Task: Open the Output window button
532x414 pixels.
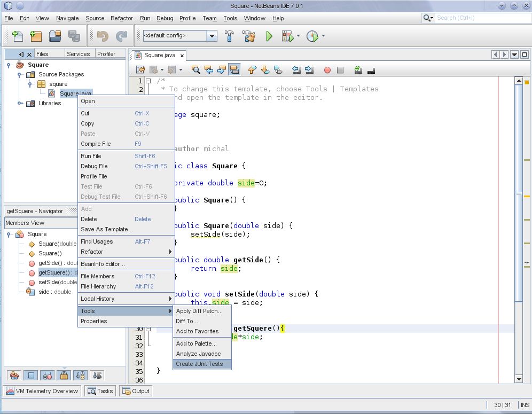Action: pyautogui.click(x=136, y=391)
